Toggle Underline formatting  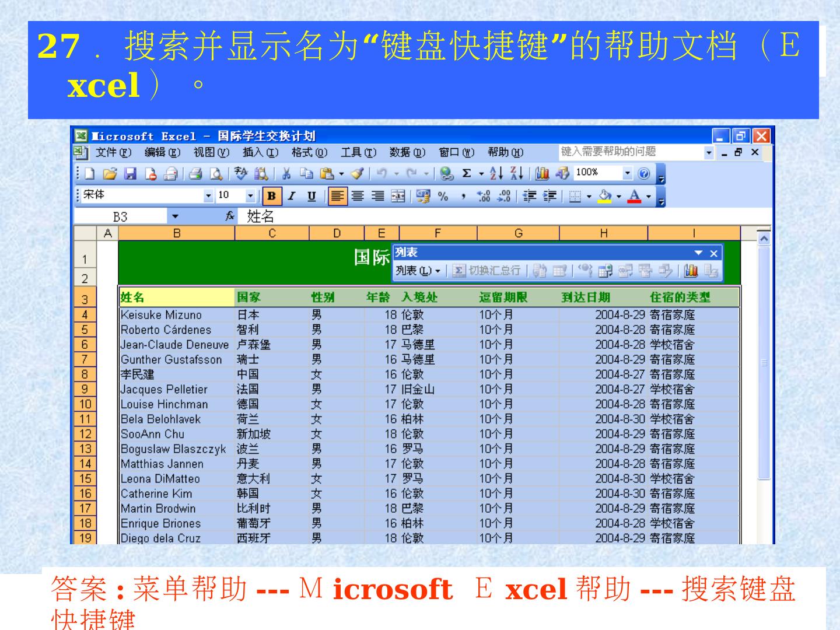coord(311,197)
